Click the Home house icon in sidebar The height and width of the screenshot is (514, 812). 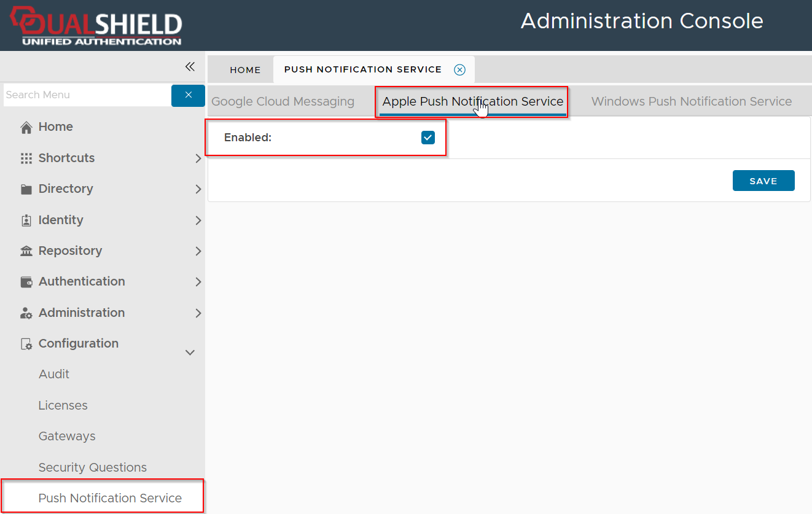[26, 127]
